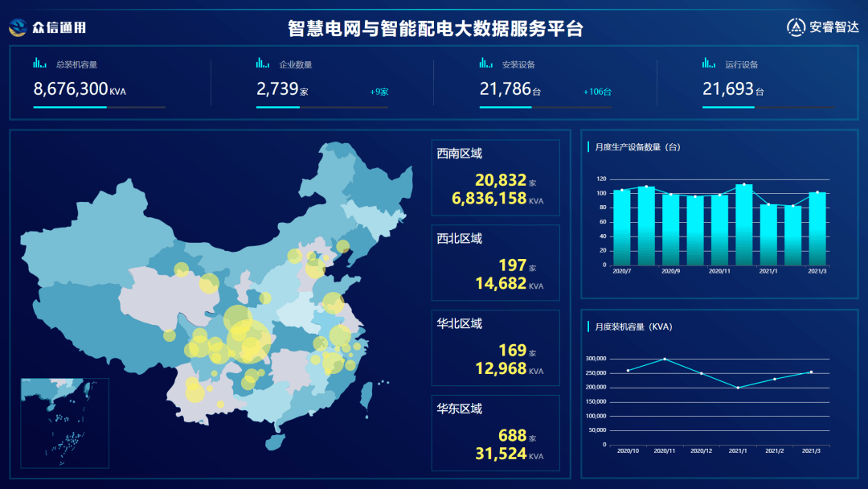This screenshot has width=868, height=489.
Task: Click the 智慧电网与智能配电大数据服务平台 title
Action: (434, 25)
